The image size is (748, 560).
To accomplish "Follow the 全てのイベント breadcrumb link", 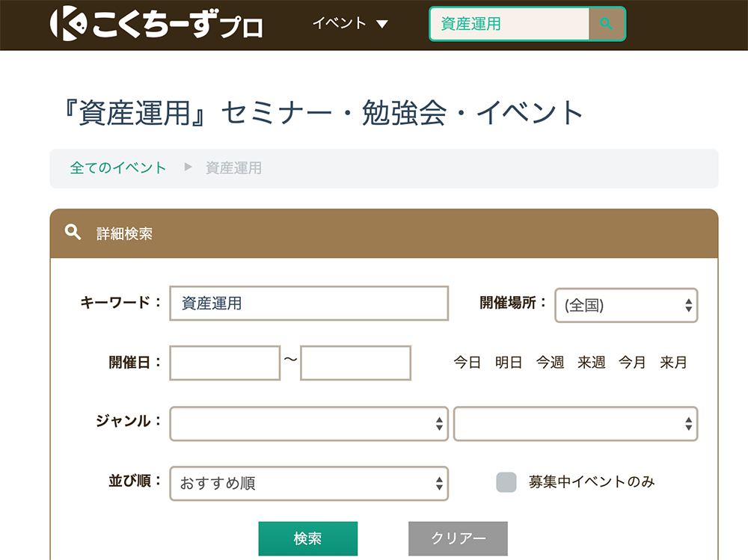I will 118,168.
